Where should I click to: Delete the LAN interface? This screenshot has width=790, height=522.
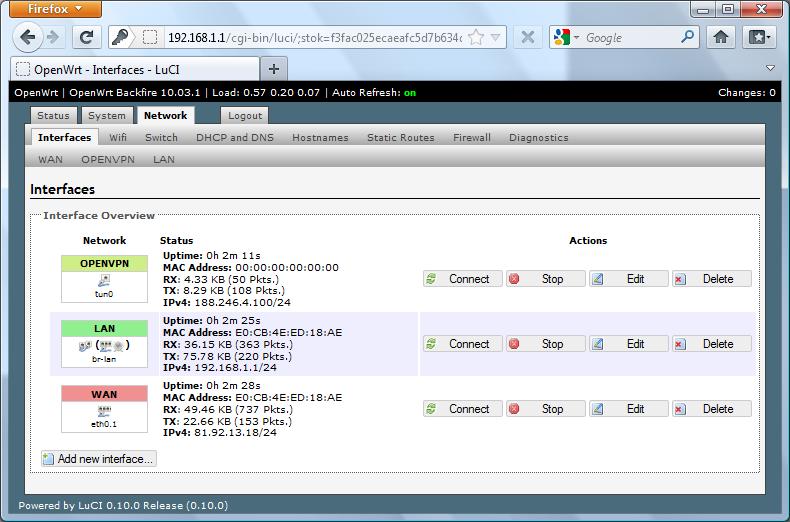(x=711, y=344)
